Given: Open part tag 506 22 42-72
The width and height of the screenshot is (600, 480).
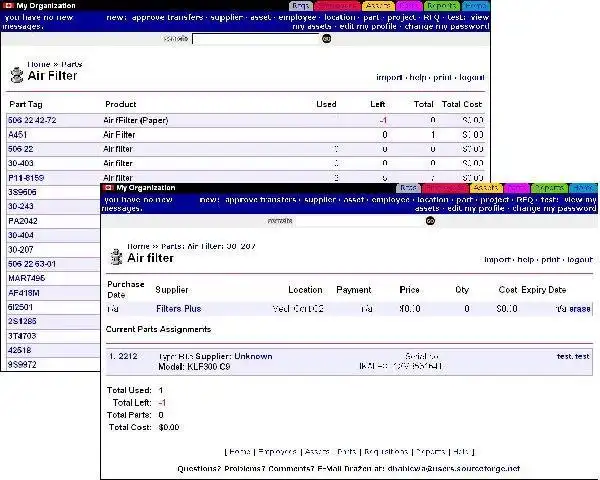Looking at the screenshot, I should pyautogui.click(x=32, y=120).
